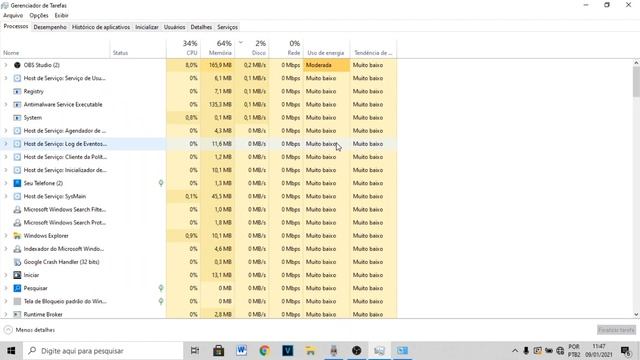The height and width of the screenshot is (360, 640).
Task: Select the 'Tela de Bloqueio padrão do Win...' row
Action: 198,301
